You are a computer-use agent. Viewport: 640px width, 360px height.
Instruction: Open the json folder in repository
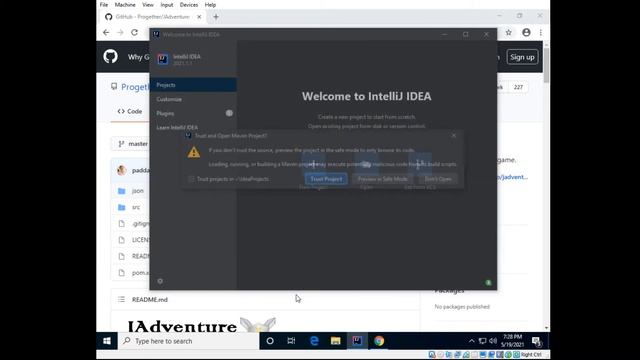click(x=138, y=191)
